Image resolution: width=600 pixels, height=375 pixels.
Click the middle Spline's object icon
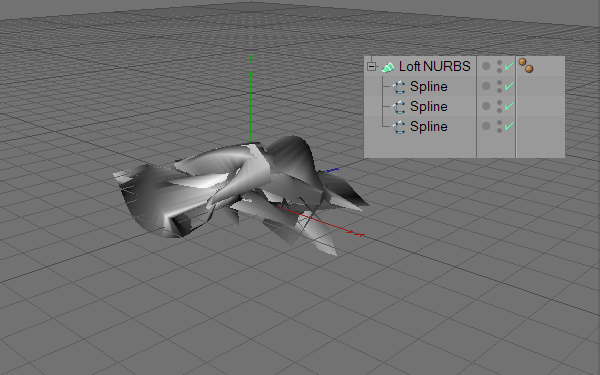click(x=399, y=107)
